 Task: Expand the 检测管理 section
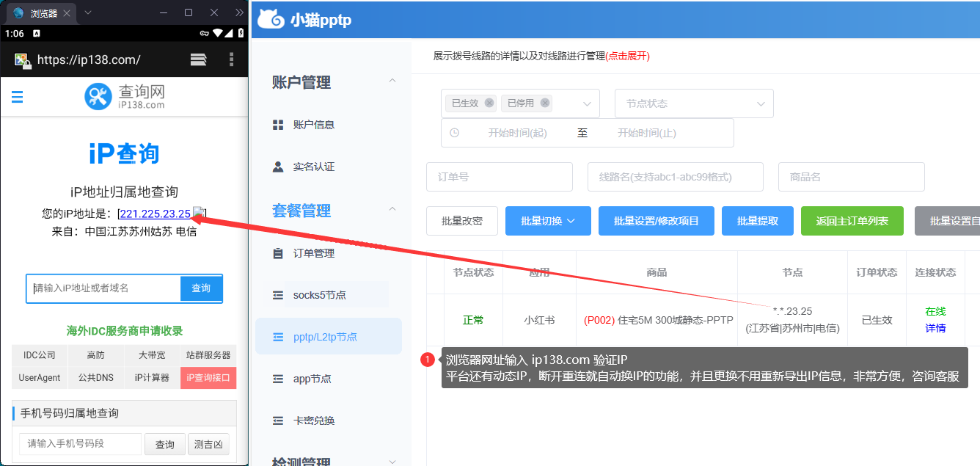392,462
